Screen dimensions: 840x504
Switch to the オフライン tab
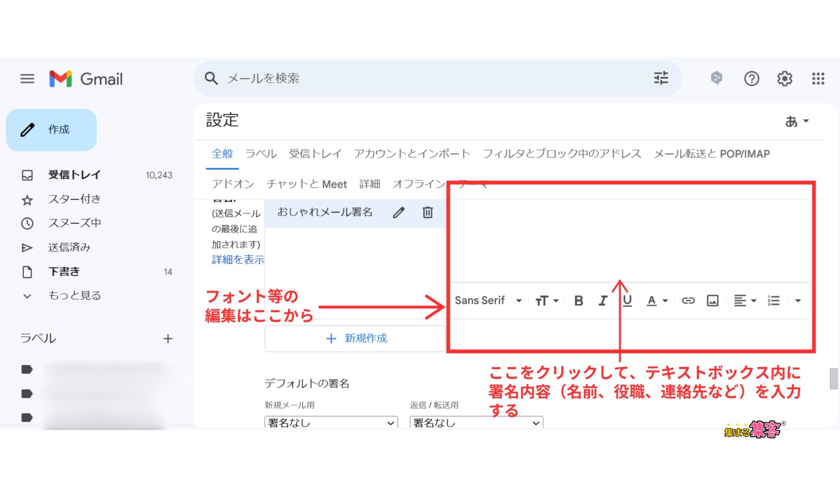click(419, 184)
